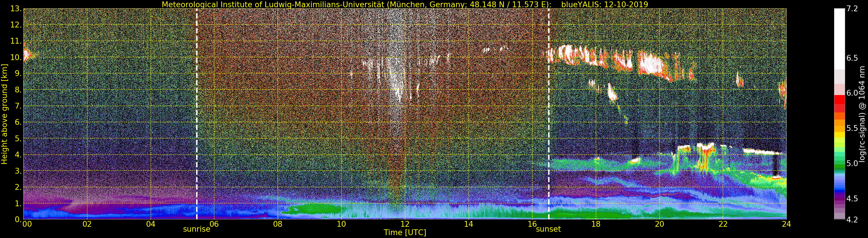Click the "18" time axis tick label
The image size is (868, 238).
click(x=596, y=224)
